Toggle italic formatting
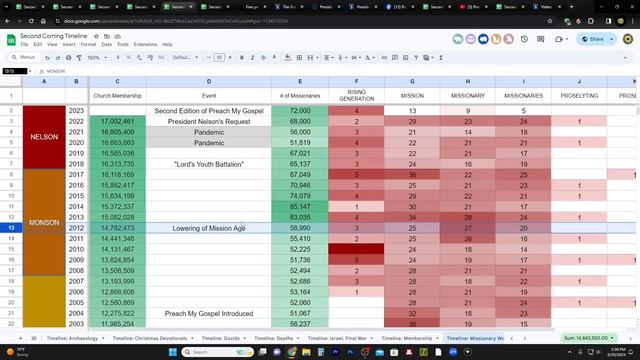The image size is (640, 360). (252, 58)
